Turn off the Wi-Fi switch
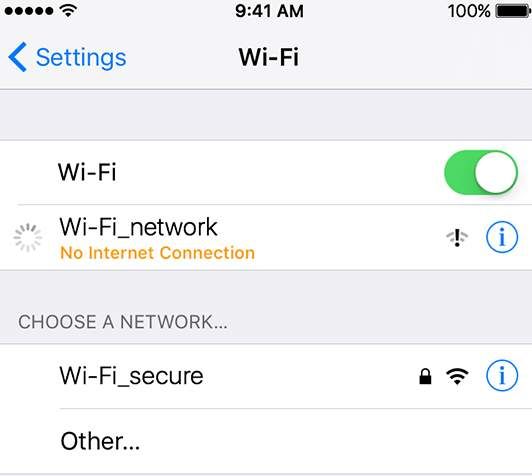532x476 pixels. point(481,172)
